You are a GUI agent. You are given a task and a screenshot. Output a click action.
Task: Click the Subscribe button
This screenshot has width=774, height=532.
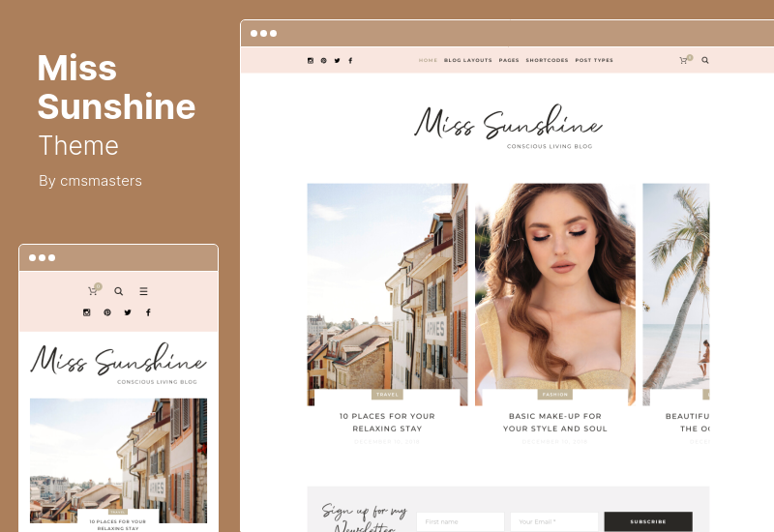(648, 521)
